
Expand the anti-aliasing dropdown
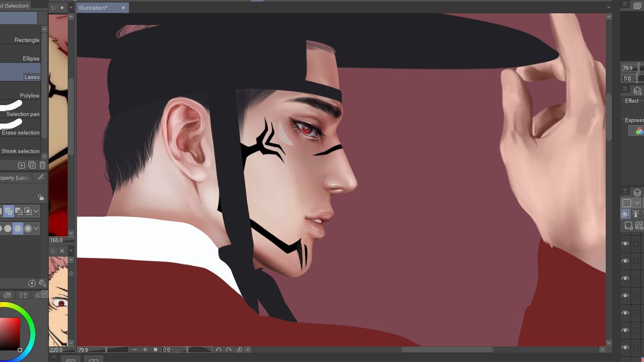pyautogui.click(x=36, y=228)
